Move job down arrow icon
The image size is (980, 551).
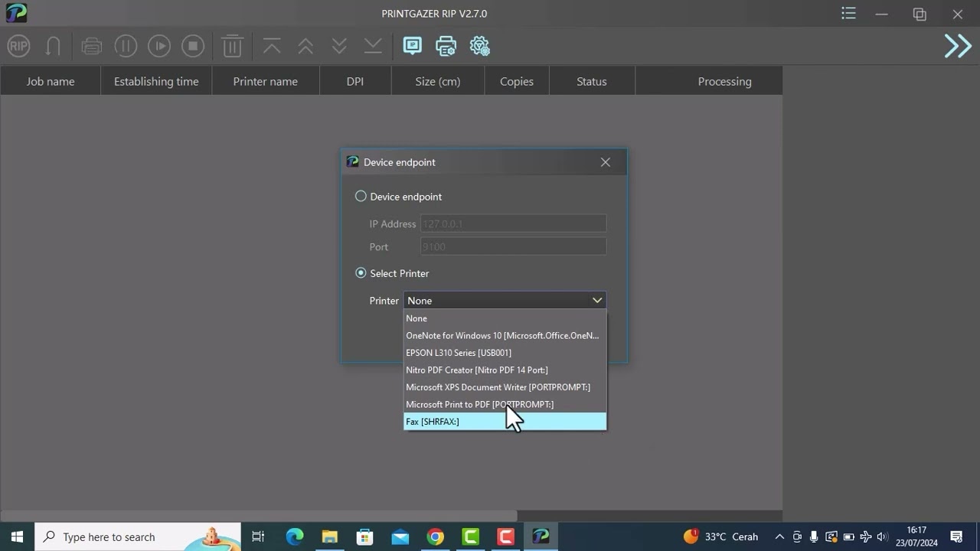tap(339, 46)
